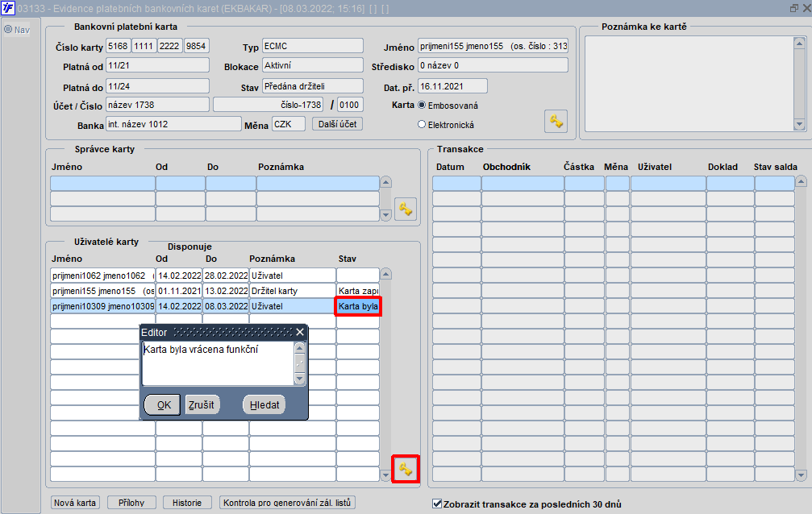Click up arrow of Uživatelé karty list scrollbar
812x514 pixels.
click(x=385, y=274)
